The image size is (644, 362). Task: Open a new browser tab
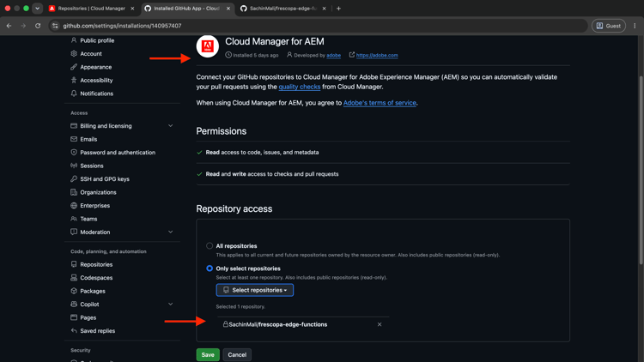coord(338,9)
